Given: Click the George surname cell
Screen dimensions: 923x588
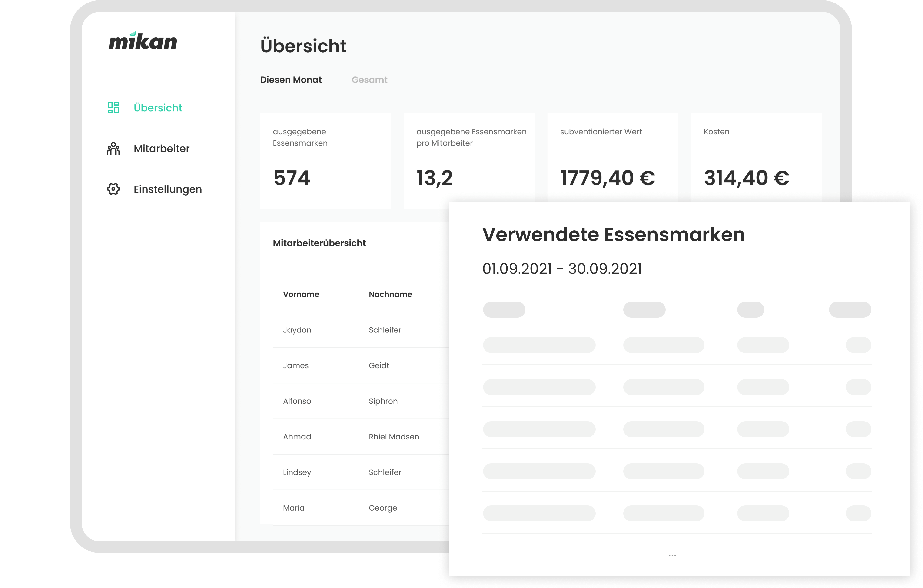Looking at the screenshot, I should 382,508.
